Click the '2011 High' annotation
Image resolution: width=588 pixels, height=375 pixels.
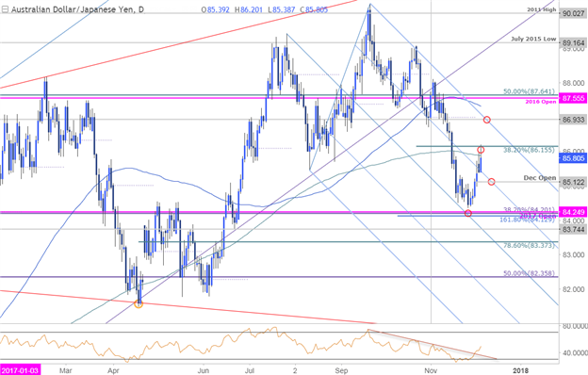point(541,9)
